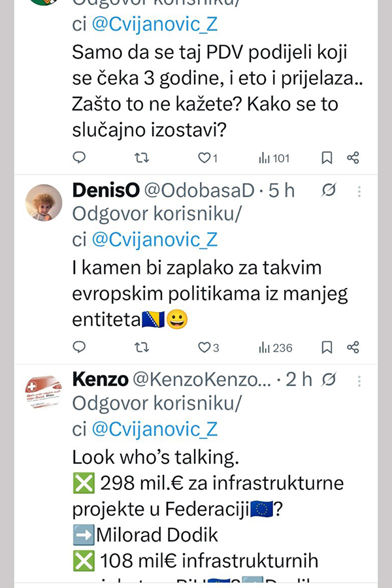Bookmark the PDV tweet
392x588 pixels.
pyautogui.click(x=327, y=157)
